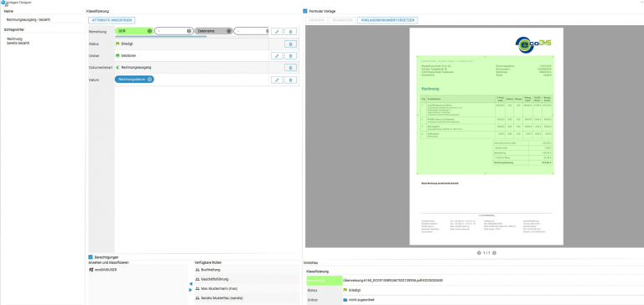644x305 pixels.
Task: Delete the Bemerkung attribute row
Action: pyautogui.click(x=290, y=32)
